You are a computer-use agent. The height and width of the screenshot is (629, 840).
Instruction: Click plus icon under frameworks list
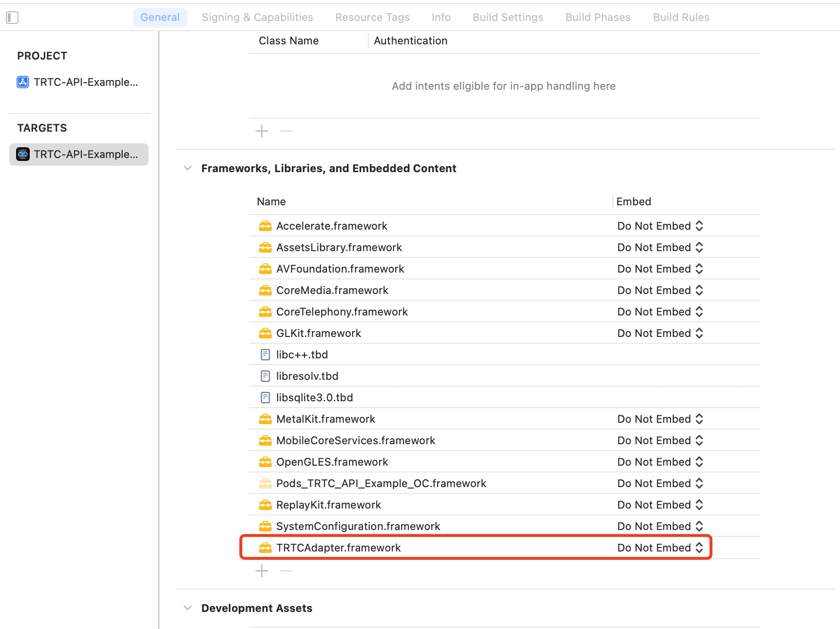coord(262,570)
